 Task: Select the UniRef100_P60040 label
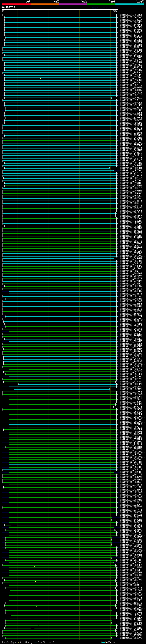tap(131, 82)
